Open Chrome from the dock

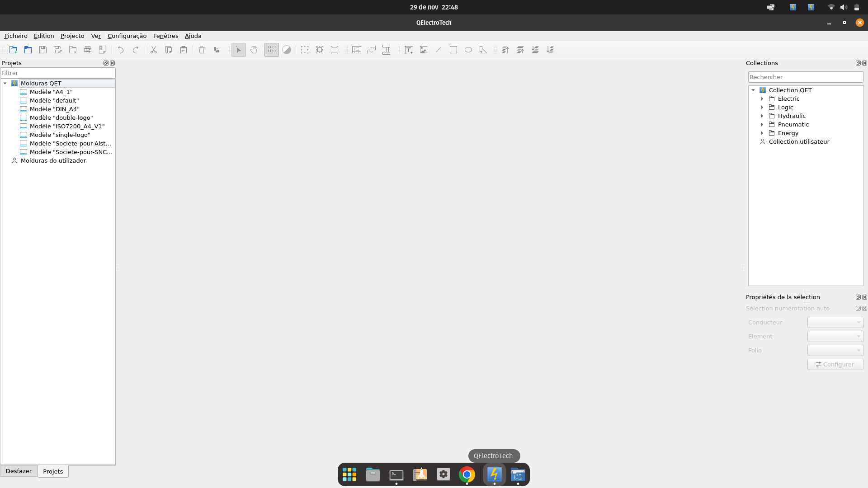tap(467, 474)
